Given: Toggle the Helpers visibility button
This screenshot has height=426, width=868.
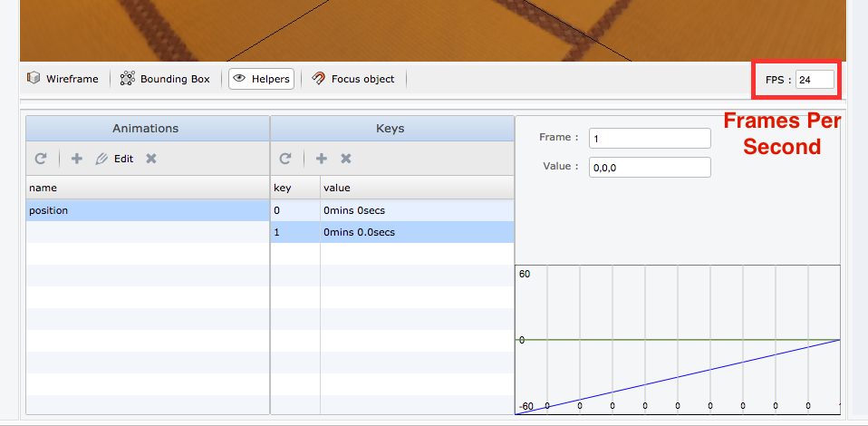Looking at the screenshot, I should click(x=261, y=79).
